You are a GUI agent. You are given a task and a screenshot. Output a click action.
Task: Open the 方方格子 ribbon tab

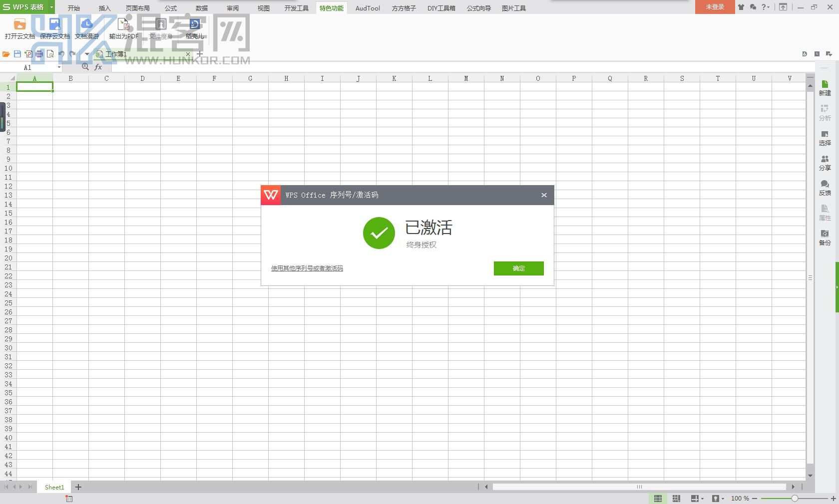pyautogui.click(x=404, y=8)
